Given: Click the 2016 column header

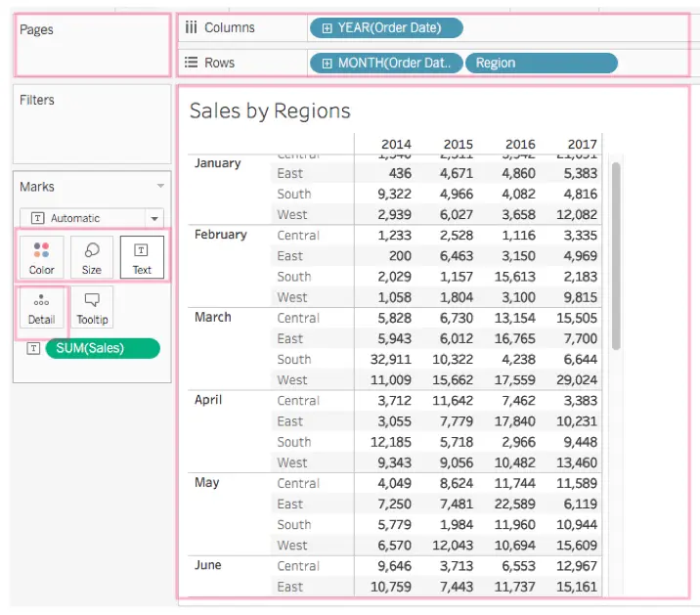Looking at the screenshot, I should pyautogui.click(x=520, y=145).
